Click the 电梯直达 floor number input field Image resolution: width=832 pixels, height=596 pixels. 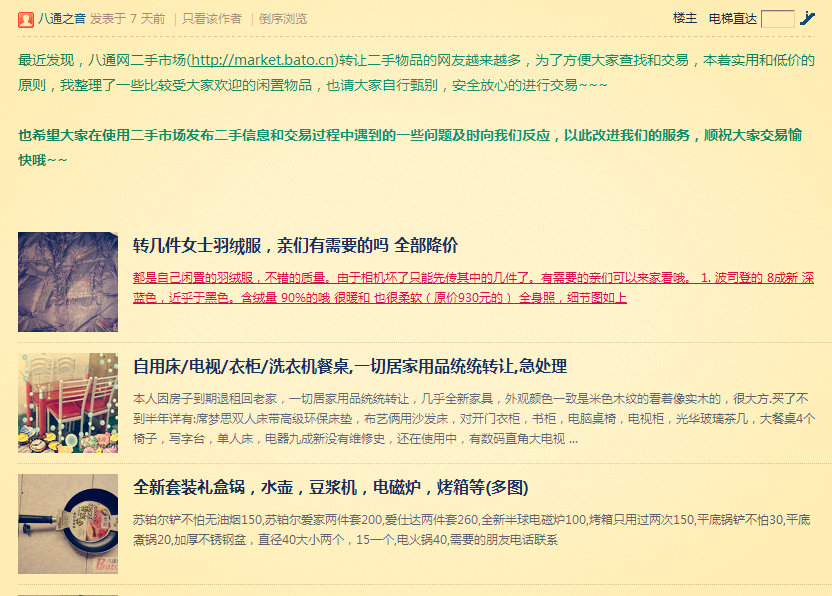[x=777, y=19]
